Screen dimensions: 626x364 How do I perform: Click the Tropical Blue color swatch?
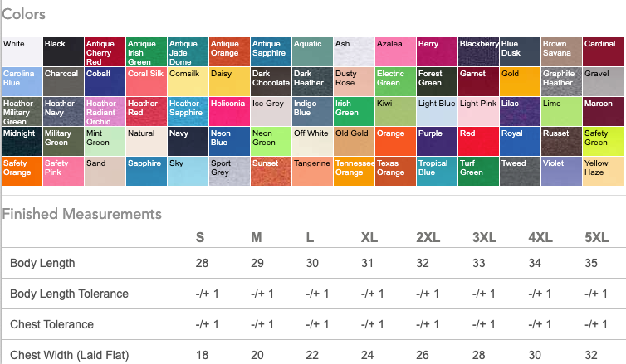(437, 171)
